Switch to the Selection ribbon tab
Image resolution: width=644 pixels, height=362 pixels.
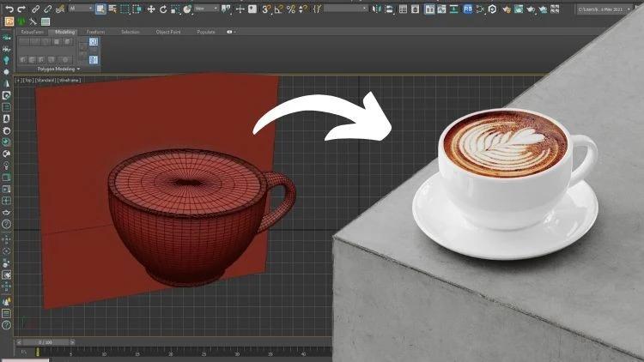pyautogui.click(x=131, y=32)
